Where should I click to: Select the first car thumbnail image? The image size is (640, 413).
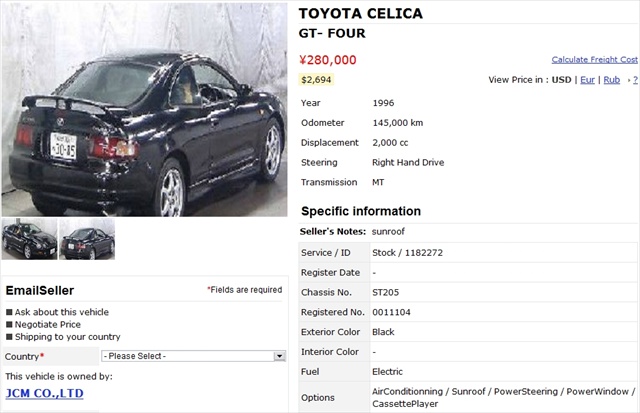28,240
